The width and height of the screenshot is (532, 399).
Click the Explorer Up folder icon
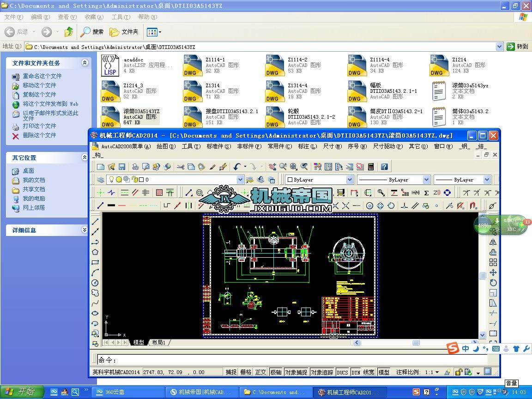pyautogui.click(x=69, y=31)
